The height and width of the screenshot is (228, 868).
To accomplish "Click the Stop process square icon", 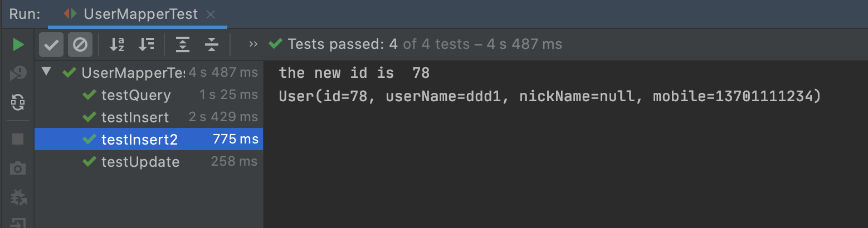I will coord(18,138).
